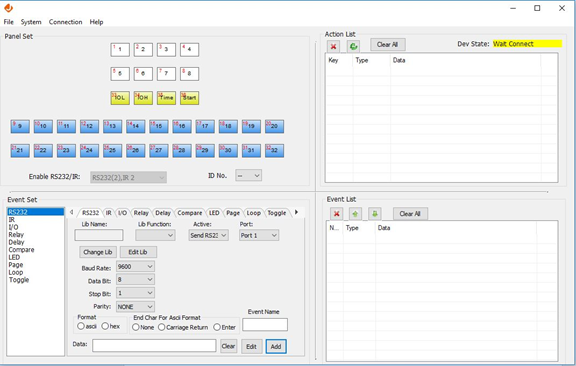Move event down with green down arrow
The height and width of the screenshot is (366, 576).
374,214
